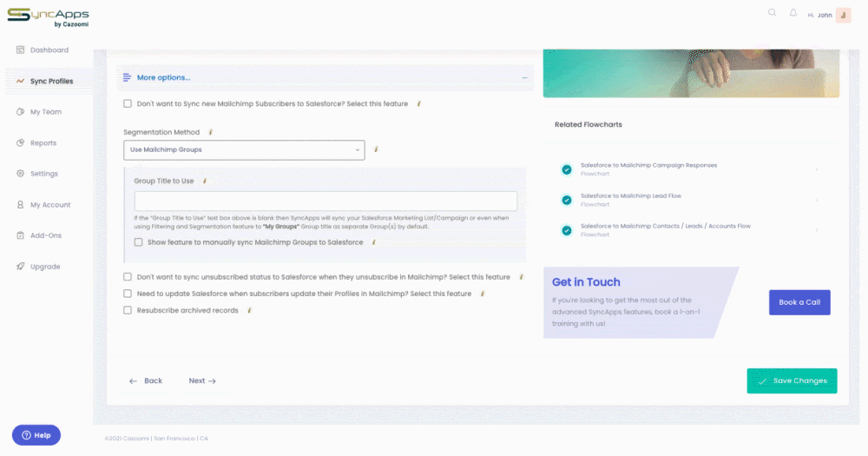Click info icon next to Group Title to Use
The width and height of the screenshot is (868, 456).
point(205,182)
